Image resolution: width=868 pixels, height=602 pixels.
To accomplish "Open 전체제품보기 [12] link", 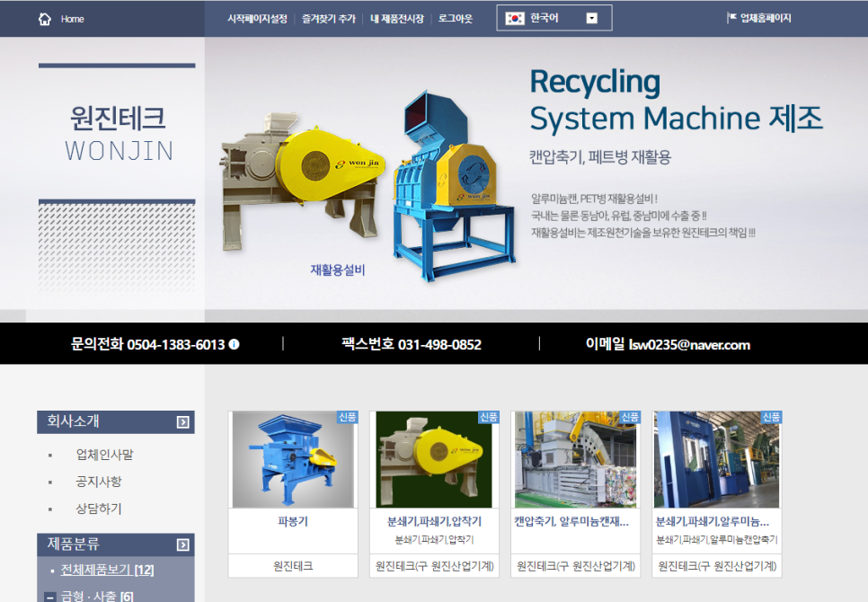I will tap(108, 570).
